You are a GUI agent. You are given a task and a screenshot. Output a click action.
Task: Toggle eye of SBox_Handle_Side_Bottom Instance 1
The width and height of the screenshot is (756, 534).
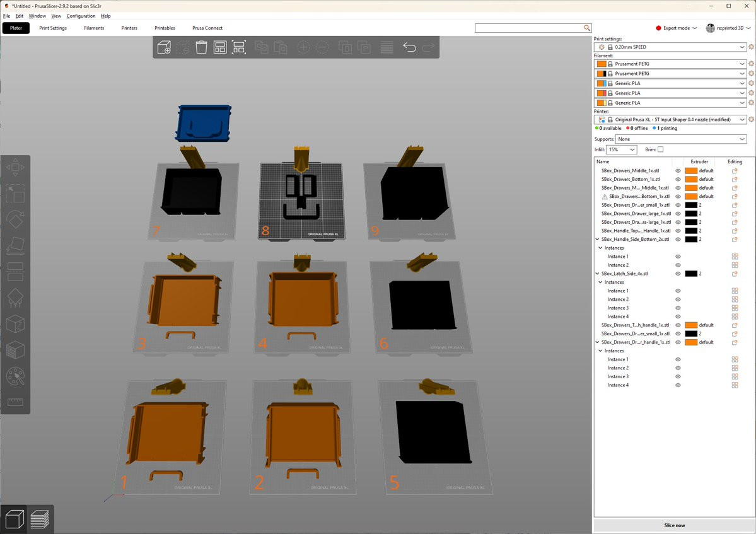(678, 257)
